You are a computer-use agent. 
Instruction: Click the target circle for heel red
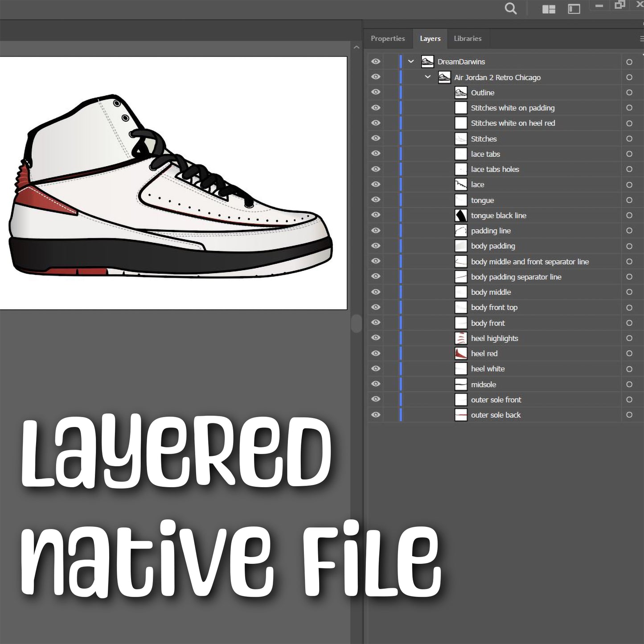click(629, 353)
